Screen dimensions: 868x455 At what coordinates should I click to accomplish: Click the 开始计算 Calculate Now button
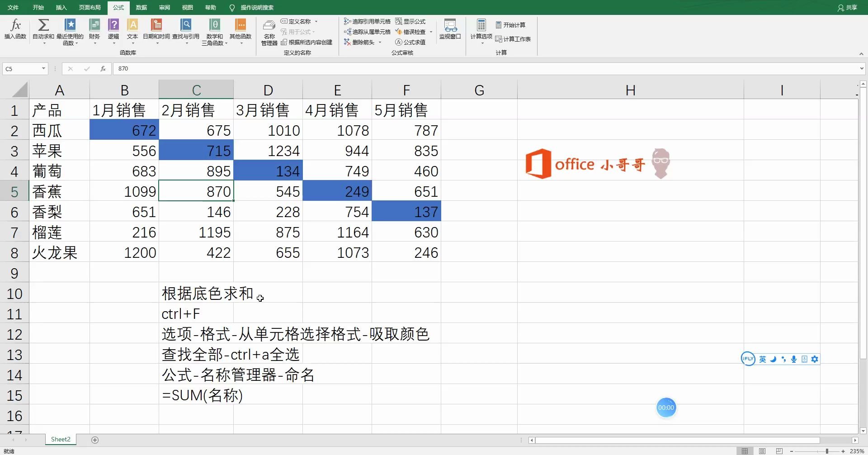pos(511,25)
